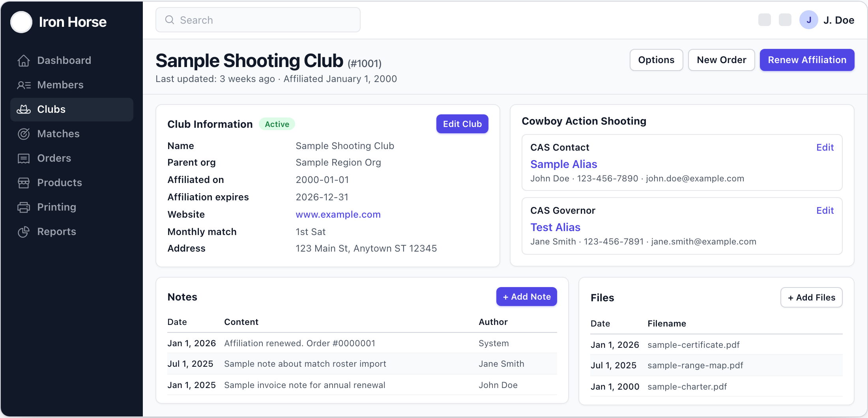This screenshot has height=418, width=868.
Task: Click the Notes table Date column header
Action: [x=177, y=322]
